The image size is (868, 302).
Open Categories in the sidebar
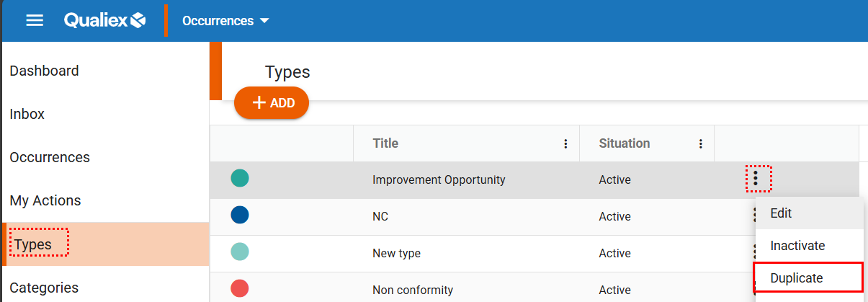(x=44, y=288)
